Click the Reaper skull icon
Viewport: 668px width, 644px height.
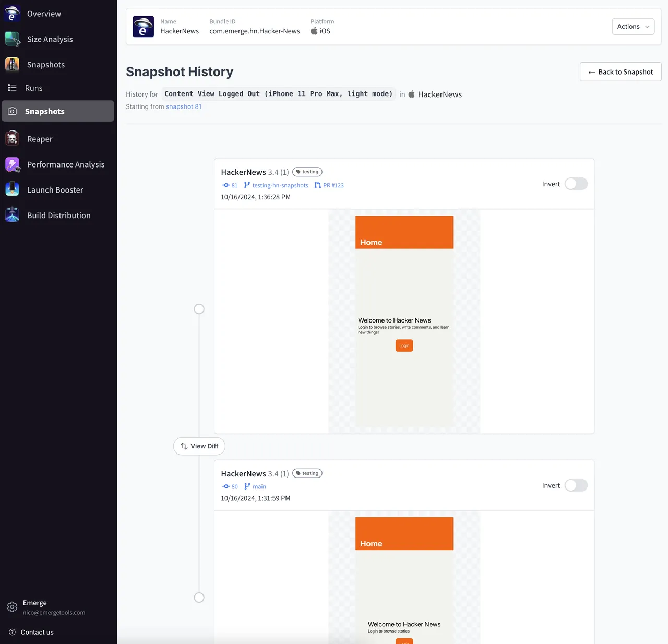pos(12,139)
